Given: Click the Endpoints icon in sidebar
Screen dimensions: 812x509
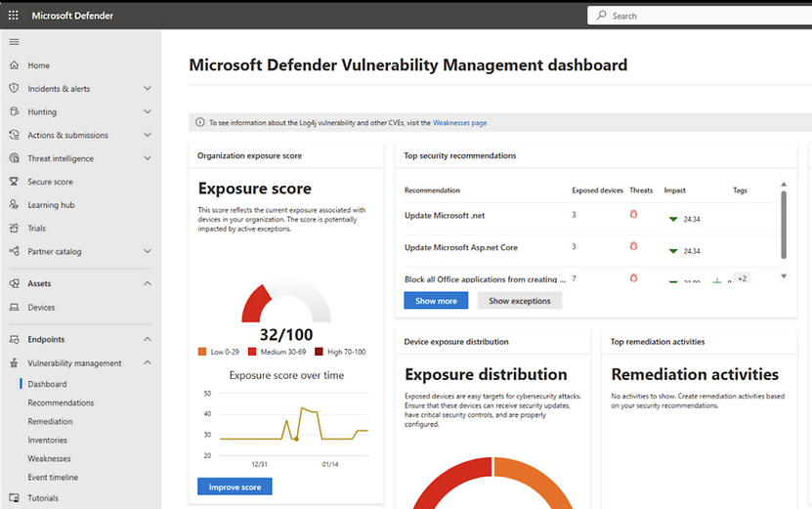Looking at the screenshot, I should click(14, 339).
